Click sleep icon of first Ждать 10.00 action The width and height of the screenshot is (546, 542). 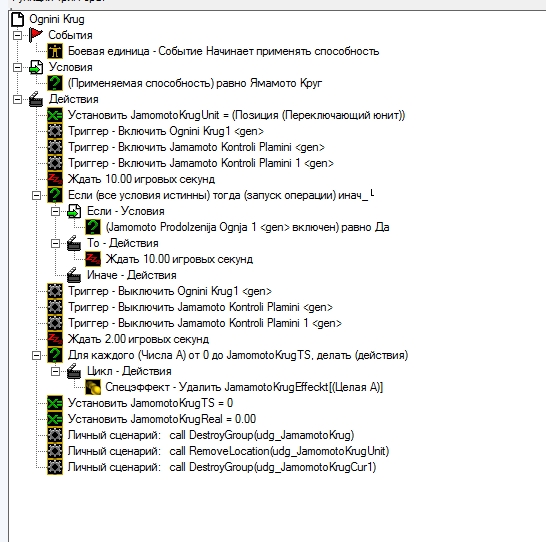click(55, 179)
